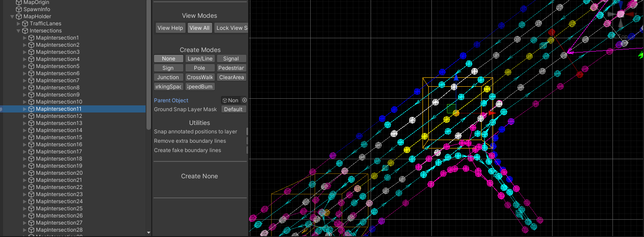Click the cube icon of MapIntersection20
644x237 pixels.
coord(32,173)
